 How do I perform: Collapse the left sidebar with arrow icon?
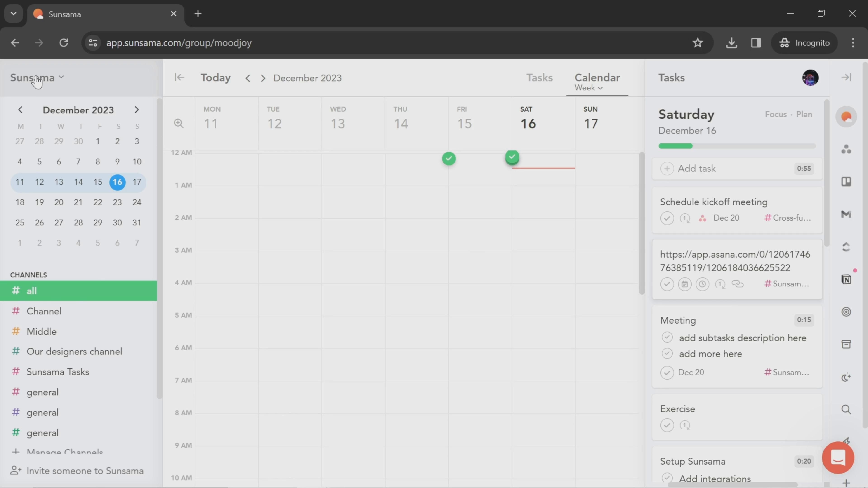tap(179, 77)
